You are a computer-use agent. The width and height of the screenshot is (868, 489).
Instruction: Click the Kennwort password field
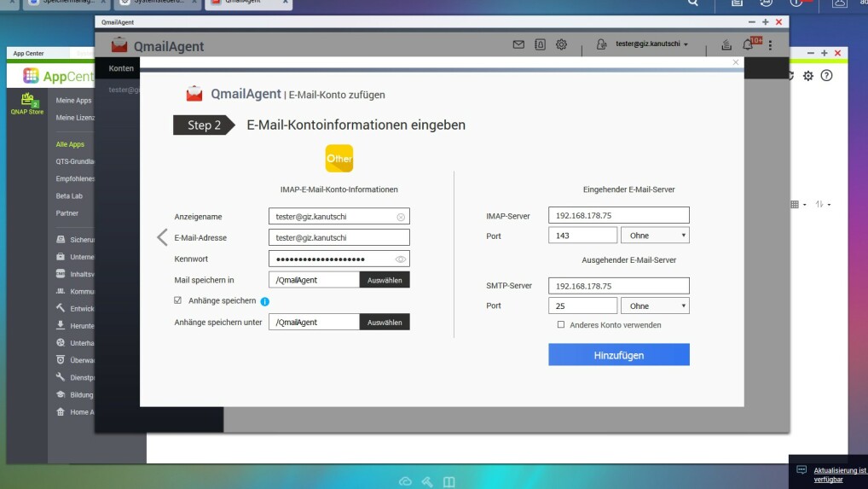339,259
